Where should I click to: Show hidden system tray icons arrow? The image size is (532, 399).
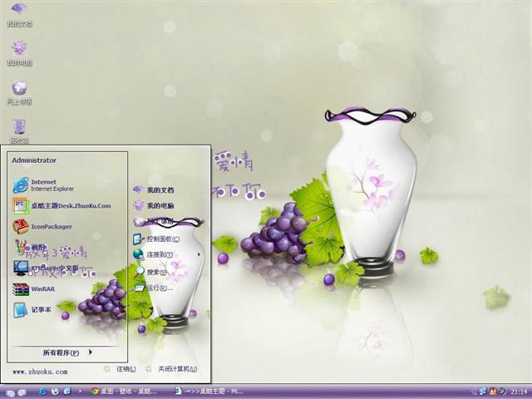[x=474, y=392]
